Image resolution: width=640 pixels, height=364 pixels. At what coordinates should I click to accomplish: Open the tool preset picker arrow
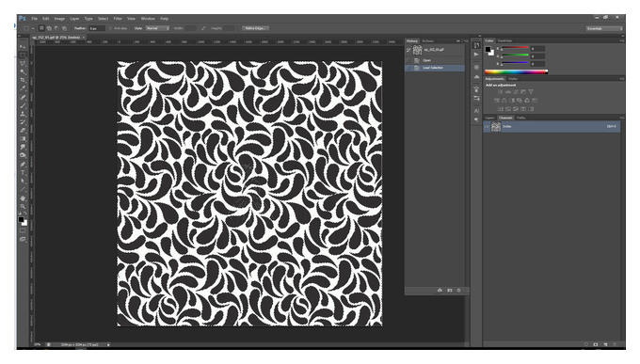[33, 28]
